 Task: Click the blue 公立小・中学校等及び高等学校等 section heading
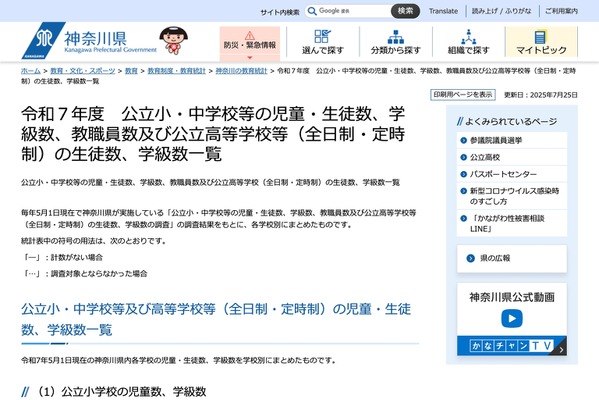pos(216,319)
